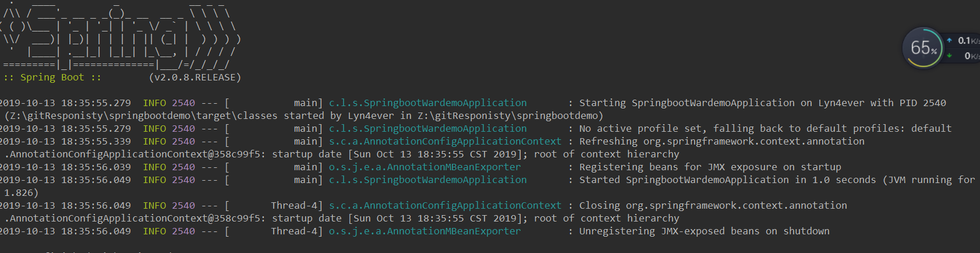Click s.c.a.AnnotationConfigApplicationContext logger on 'Refreshing' line
This screenshot has width=980, height=253.
click(x=445, y=141)
